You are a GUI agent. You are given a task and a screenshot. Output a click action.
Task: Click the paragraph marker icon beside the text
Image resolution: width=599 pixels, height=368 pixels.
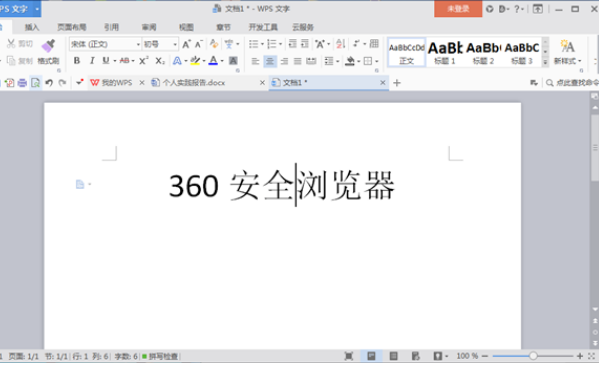coord(80,184)
